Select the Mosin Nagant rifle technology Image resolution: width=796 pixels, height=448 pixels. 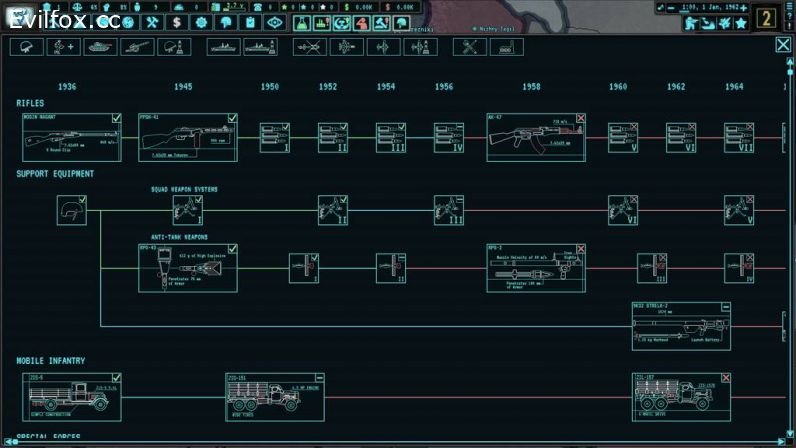click(66, 138)
